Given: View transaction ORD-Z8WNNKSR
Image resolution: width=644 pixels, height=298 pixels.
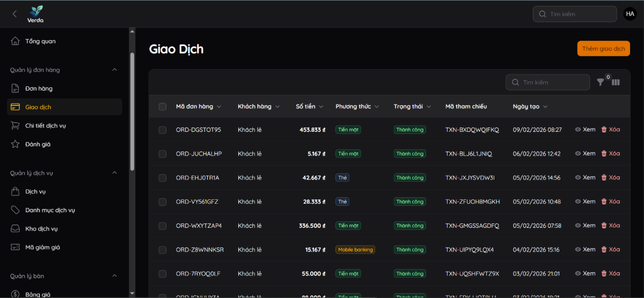Looking at the screenshot, I should tap(585, 249).
